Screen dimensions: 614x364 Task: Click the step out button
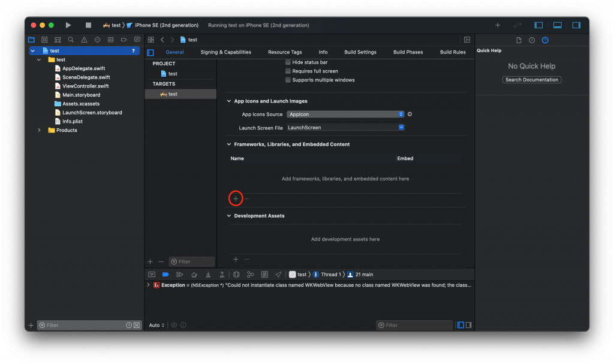tap(222, 274)
